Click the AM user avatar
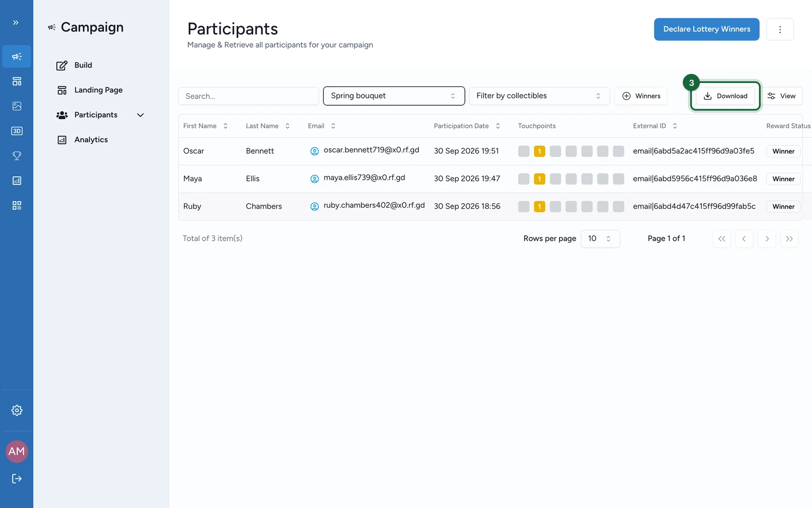Image resolution: width=812 pixels, height=508 pixels. tap(17, 451)
